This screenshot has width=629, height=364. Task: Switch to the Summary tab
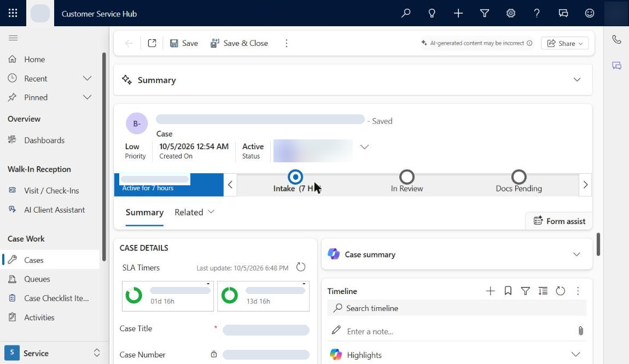point(144,213)
